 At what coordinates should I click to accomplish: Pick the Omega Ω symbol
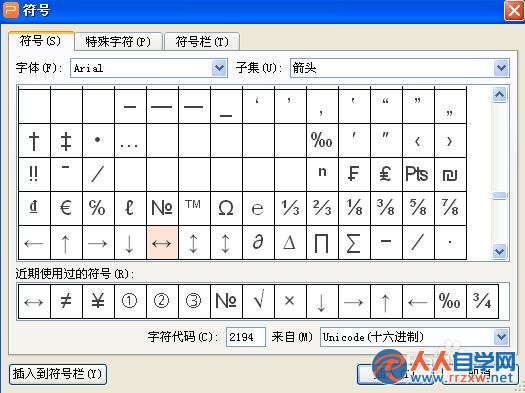226,208
